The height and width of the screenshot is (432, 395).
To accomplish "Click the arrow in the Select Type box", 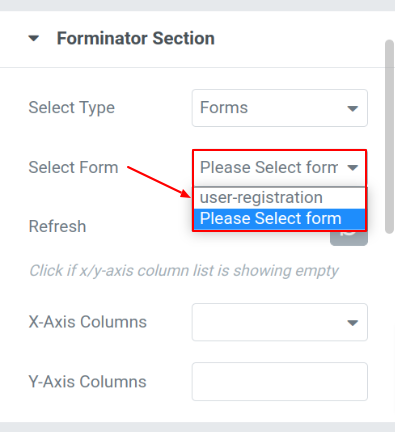I will coord(352,108).
